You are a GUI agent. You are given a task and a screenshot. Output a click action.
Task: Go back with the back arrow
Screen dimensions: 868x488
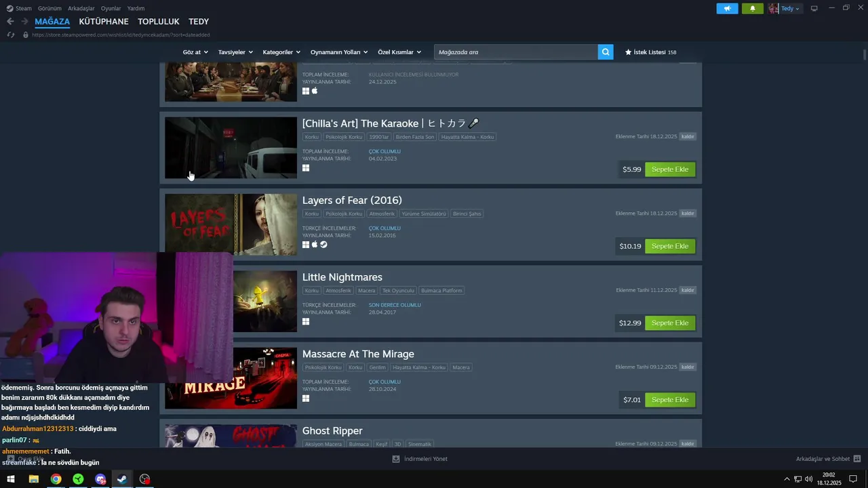pos(10,22)
